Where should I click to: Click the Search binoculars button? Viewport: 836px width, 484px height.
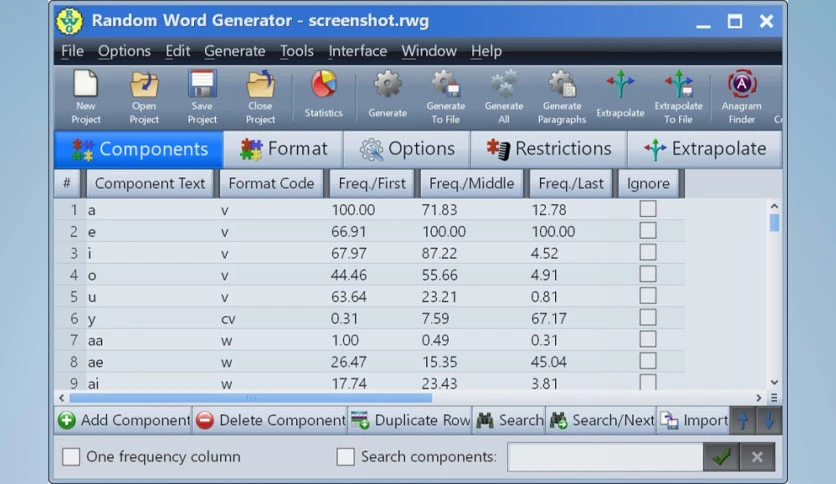(509, 421)
